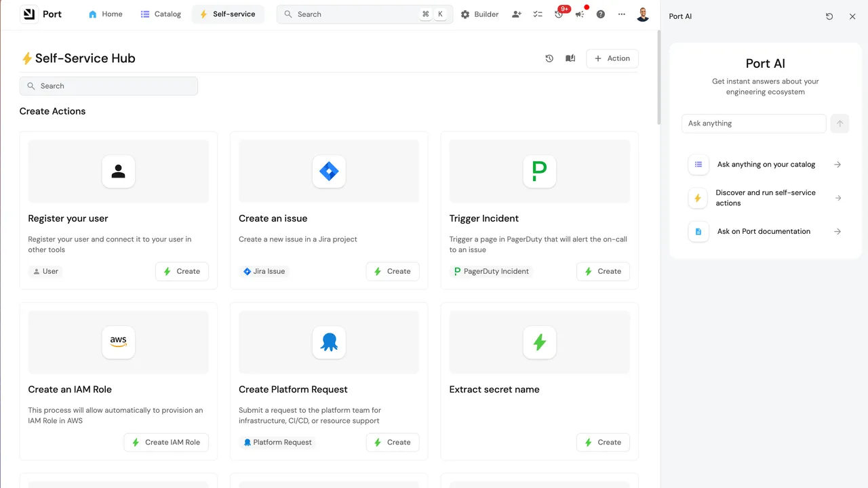This screenshot has height=488, width=868.
Task: Click the Create an IAM Role title
Action: [x=70, y=389]
